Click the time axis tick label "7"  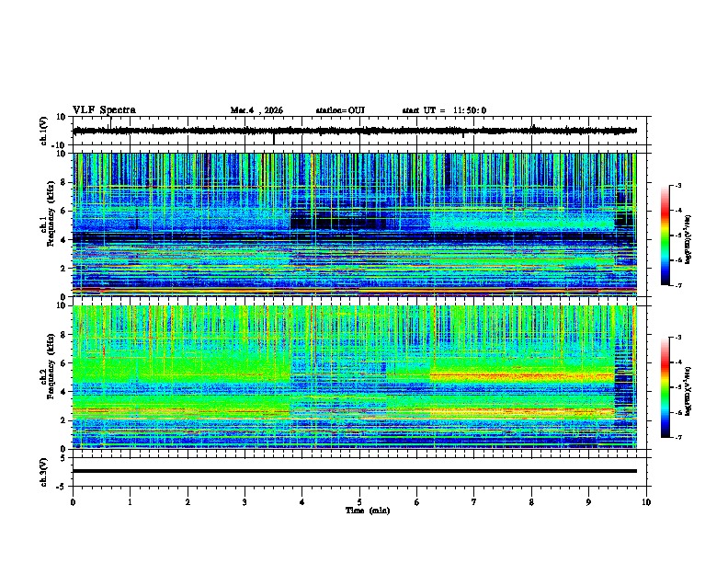tap(474, 502)
